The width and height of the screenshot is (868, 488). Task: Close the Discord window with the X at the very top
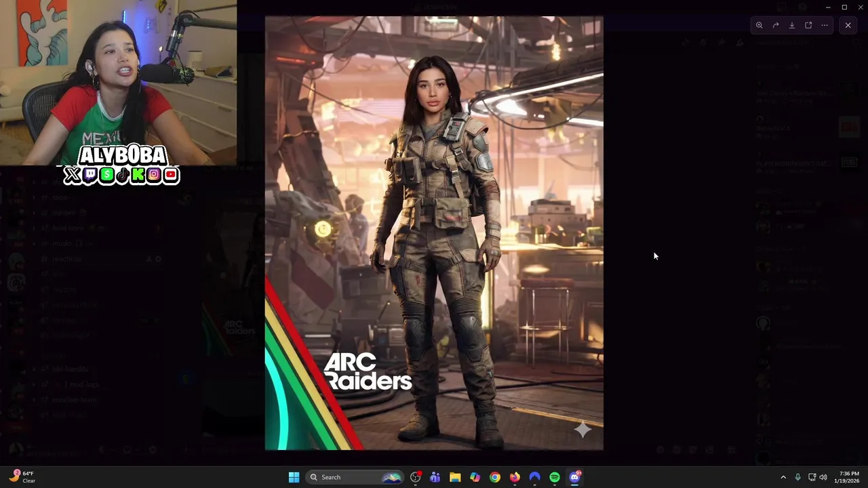[861, 7]
